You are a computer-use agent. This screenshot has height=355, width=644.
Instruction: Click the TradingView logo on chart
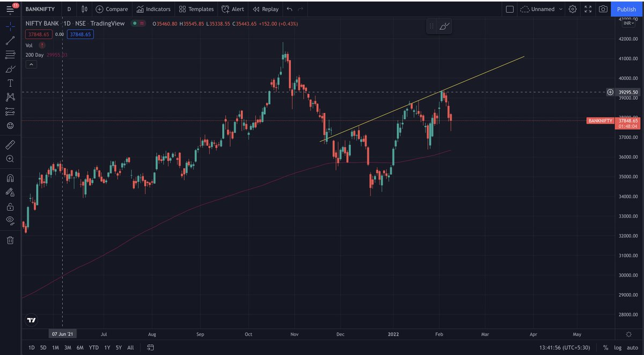coord(31,320)
